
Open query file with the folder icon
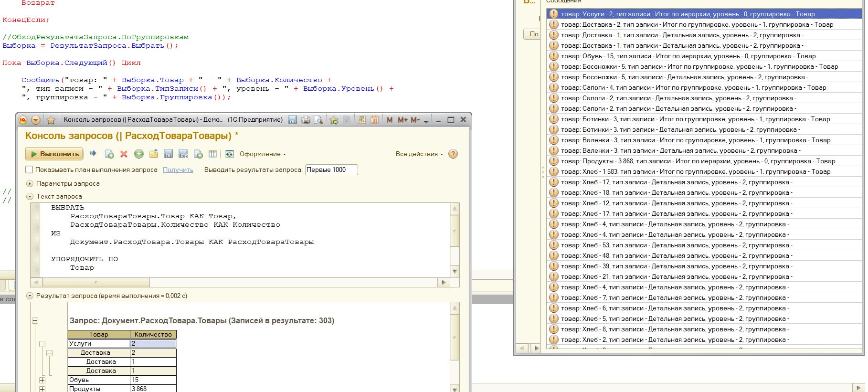tap(154, 154)
